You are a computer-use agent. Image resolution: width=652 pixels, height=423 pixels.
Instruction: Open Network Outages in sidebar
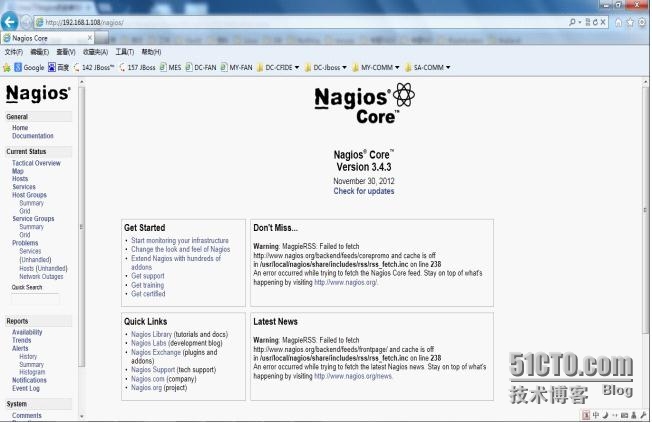click(x=41, y=277)
